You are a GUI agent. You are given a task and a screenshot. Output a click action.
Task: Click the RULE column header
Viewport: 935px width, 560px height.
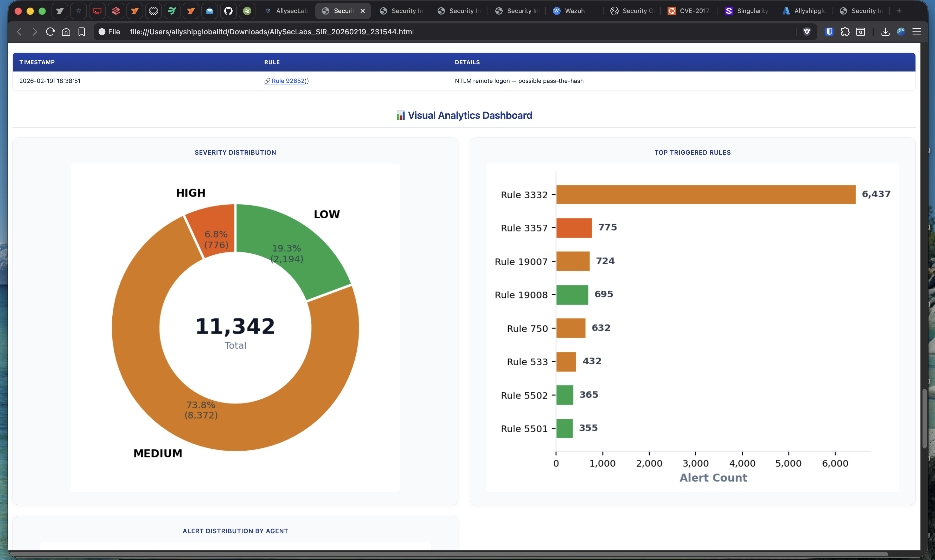tap(272, 62)
